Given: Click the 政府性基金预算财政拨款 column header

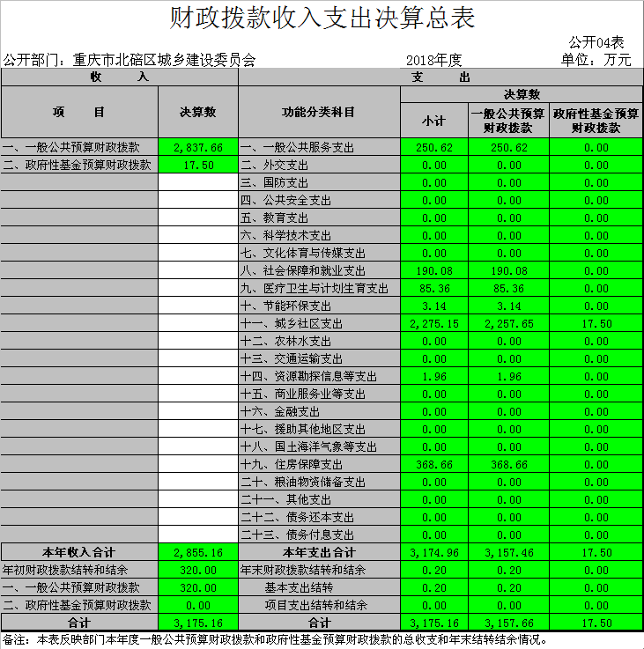Looking at the screenshot, I should pos(596,121).
